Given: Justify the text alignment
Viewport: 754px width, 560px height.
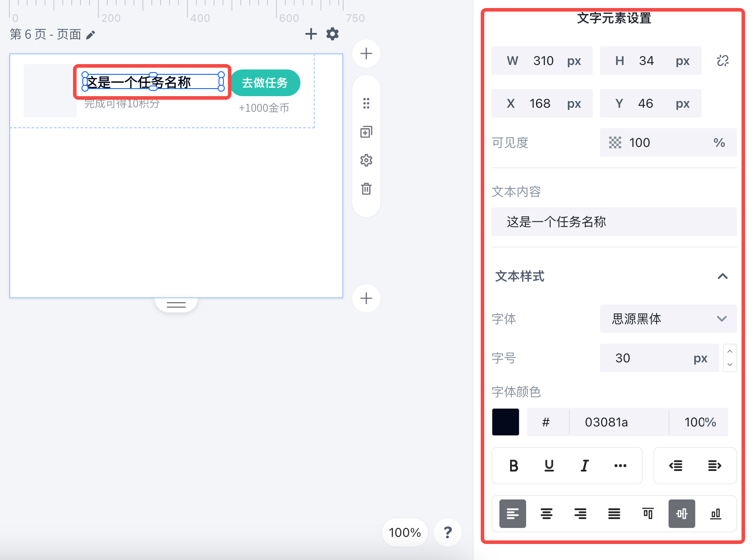Looking at the screenshot, I should point(614,514).
